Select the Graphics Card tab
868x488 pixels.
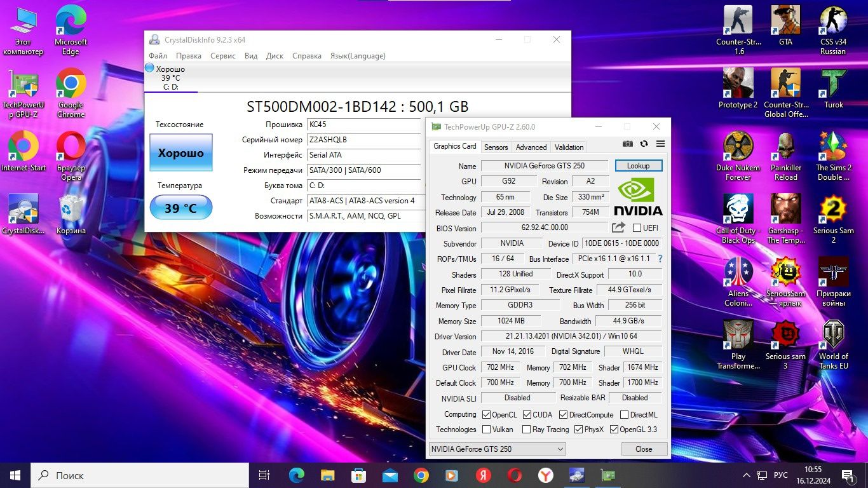(455, 146)
